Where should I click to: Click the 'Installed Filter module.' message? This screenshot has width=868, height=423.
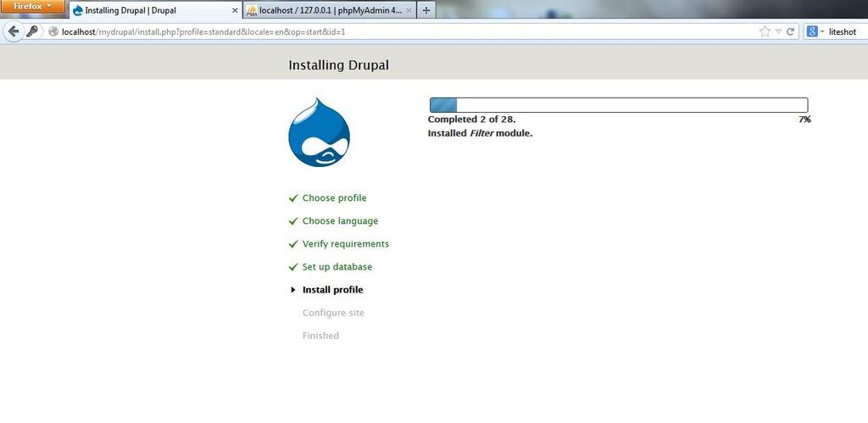tap(480, 133)
